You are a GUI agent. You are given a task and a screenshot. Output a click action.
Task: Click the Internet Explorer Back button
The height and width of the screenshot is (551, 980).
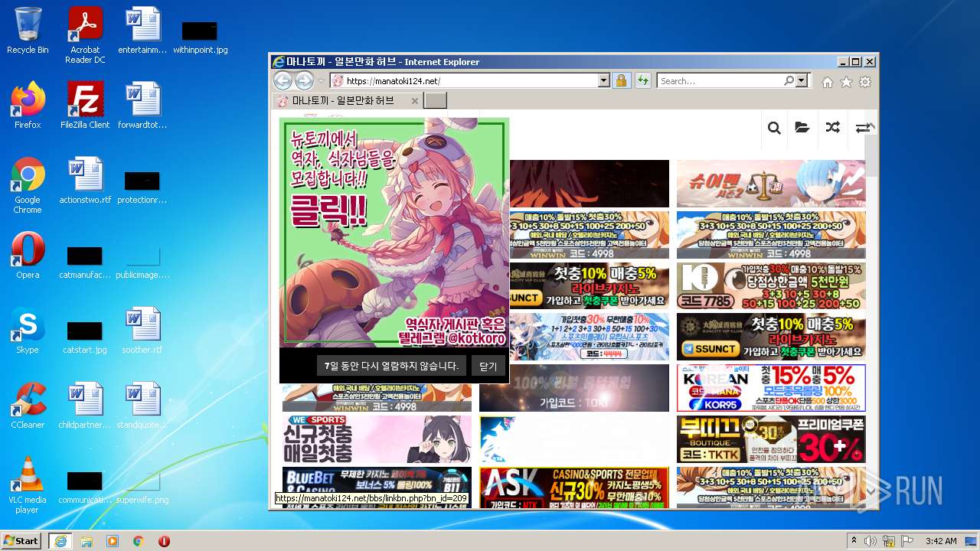pyautogui.click(x=283, y=80)
